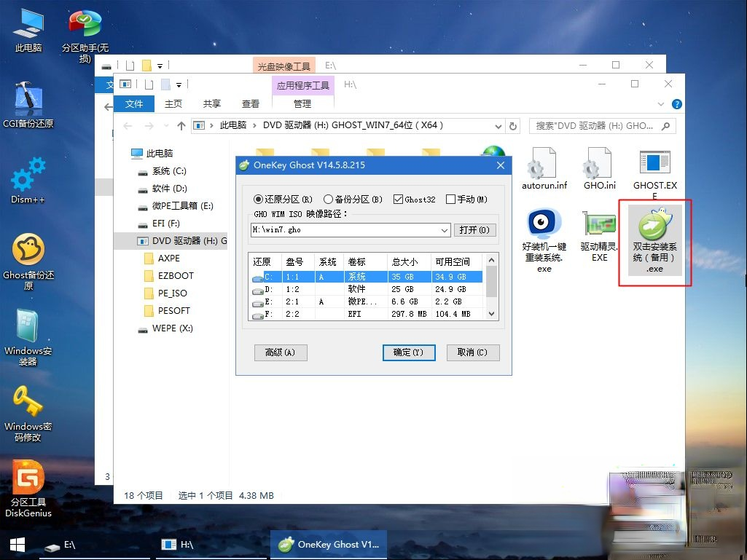Viewport: 747px width, 560px height.
Task: Click the back arrow in H:\ window
Action: pos(128,126)
